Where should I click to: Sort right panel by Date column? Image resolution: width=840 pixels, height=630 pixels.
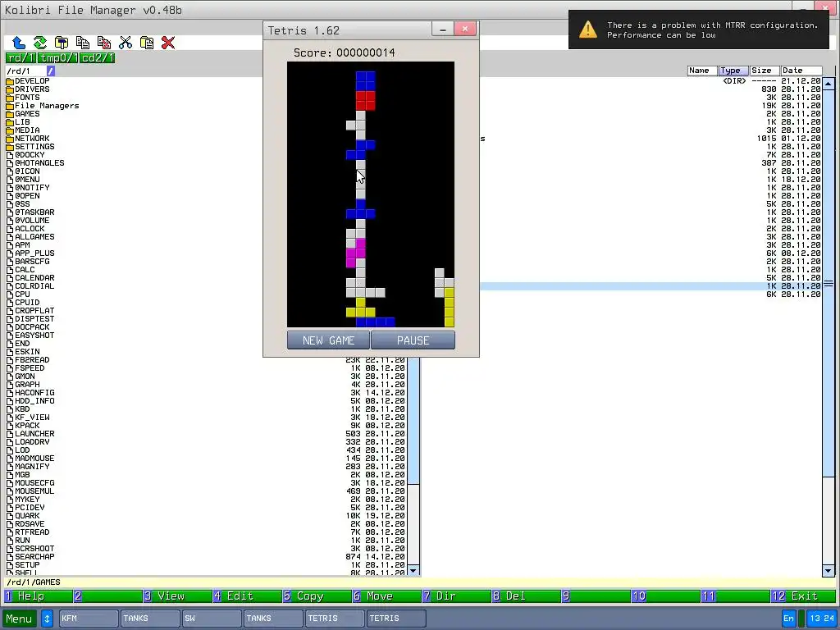pyautogui.click(x=801, y=71)
